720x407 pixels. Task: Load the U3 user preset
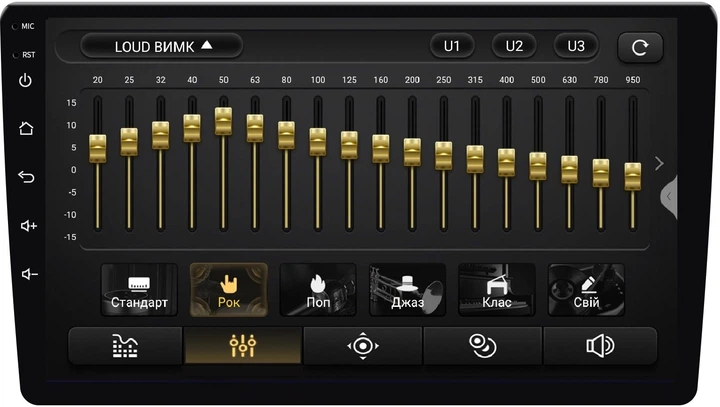[x=576, y=46]
